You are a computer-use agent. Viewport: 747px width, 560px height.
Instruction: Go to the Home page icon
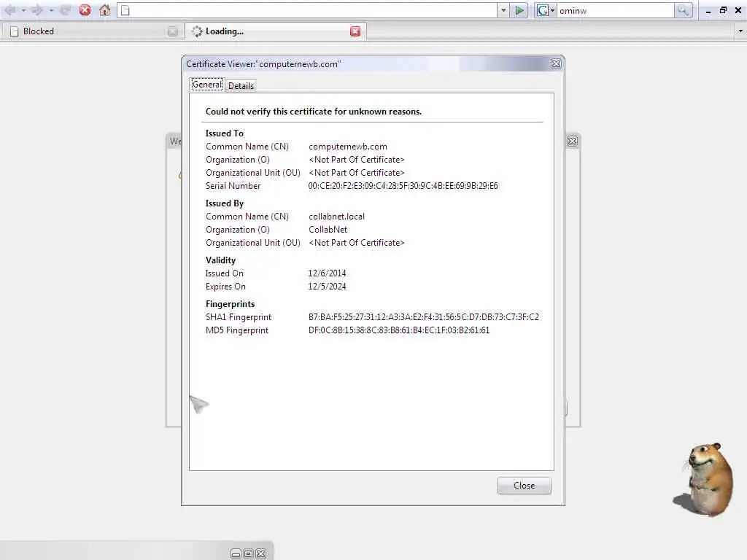pos(105,10)
